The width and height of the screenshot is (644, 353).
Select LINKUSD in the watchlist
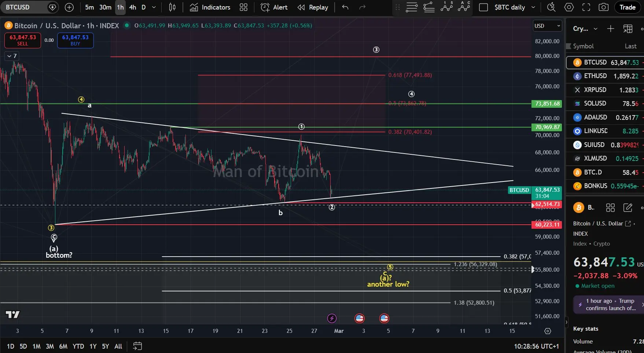tap(605, 131)
